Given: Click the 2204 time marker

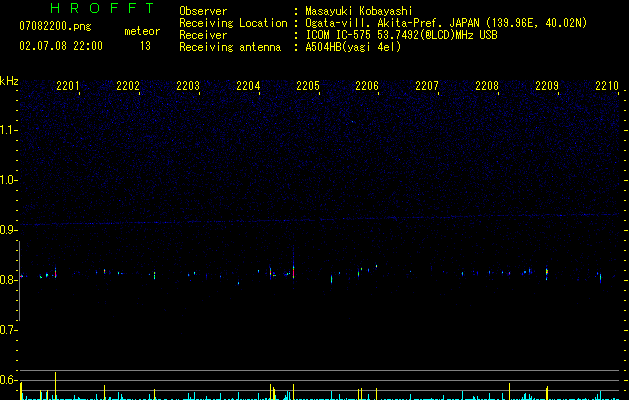Looking at the screenshot, I should tap(248, 86).
